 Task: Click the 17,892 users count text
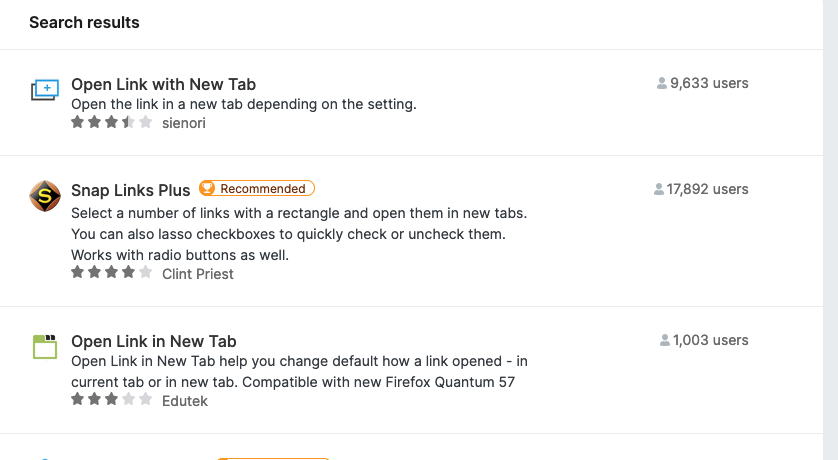[708, 189]
